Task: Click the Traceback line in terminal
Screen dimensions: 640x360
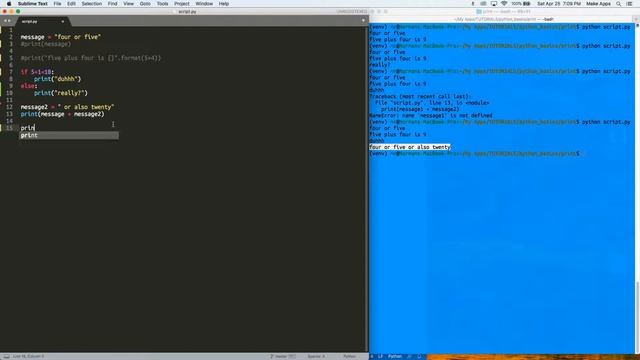Action: (x=420, y=97)
